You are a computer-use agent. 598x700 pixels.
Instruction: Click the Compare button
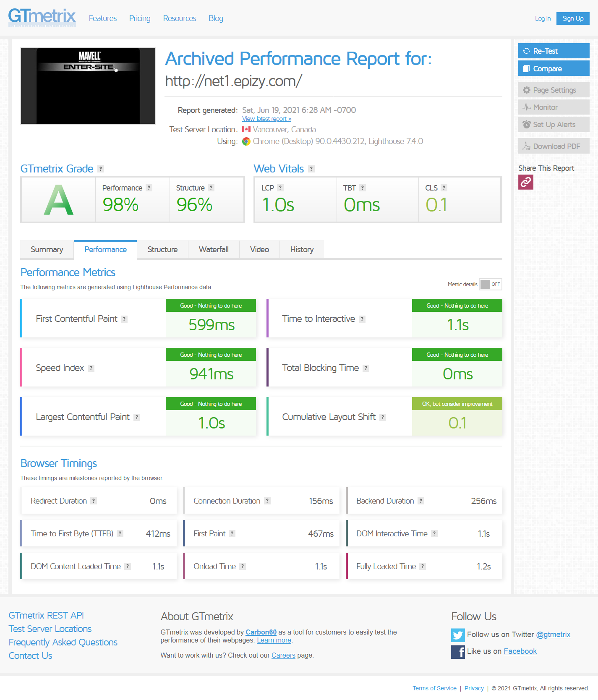[554, 69]
